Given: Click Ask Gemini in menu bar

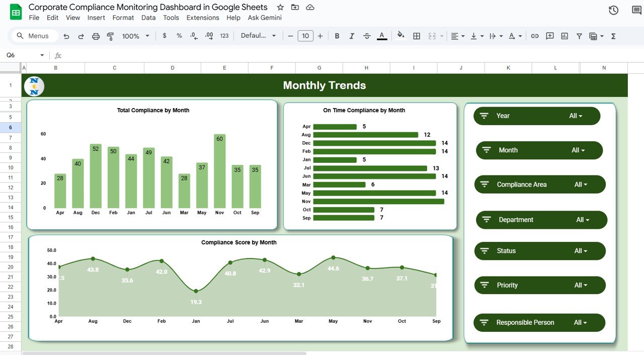Looking at the screenshot, I should [265, 18].
